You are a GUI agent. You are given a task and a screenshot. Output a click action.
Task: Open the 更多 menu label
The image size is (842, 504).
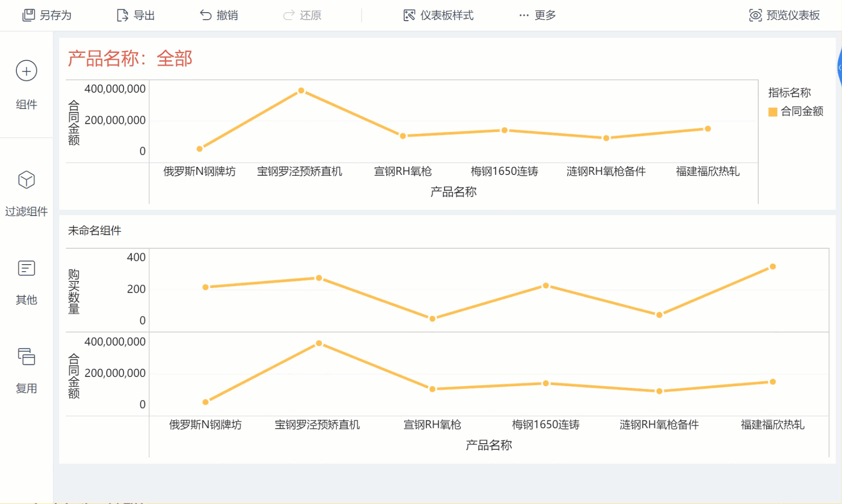[x=545, y=15]
